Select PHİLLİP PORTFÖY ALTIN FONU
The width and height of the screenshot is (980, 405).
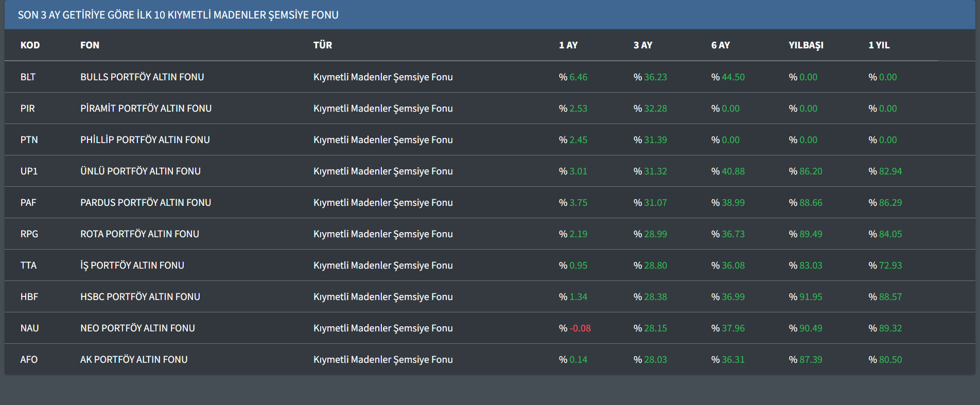tap(145, 140)
